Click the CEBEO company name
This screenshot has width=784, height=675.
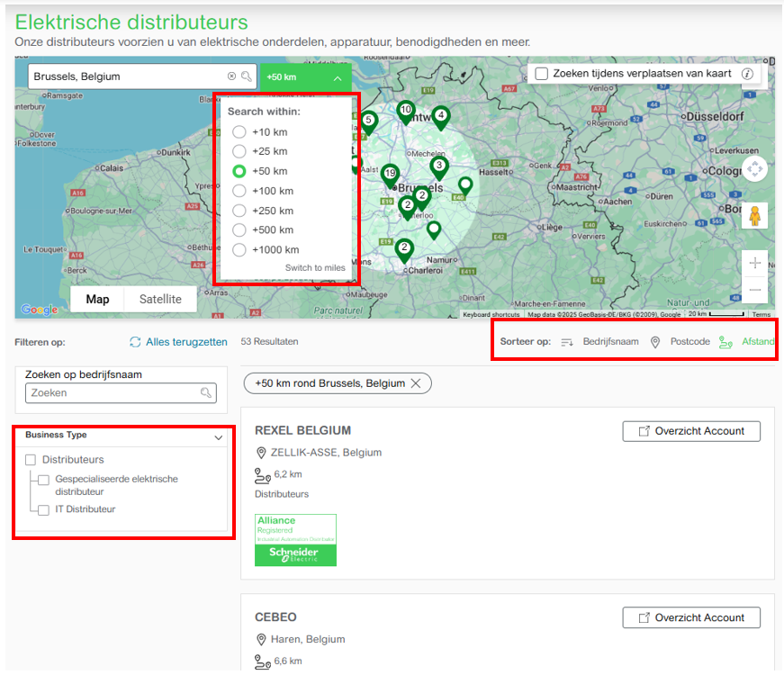pyautogui.click(x=275, y=617)
